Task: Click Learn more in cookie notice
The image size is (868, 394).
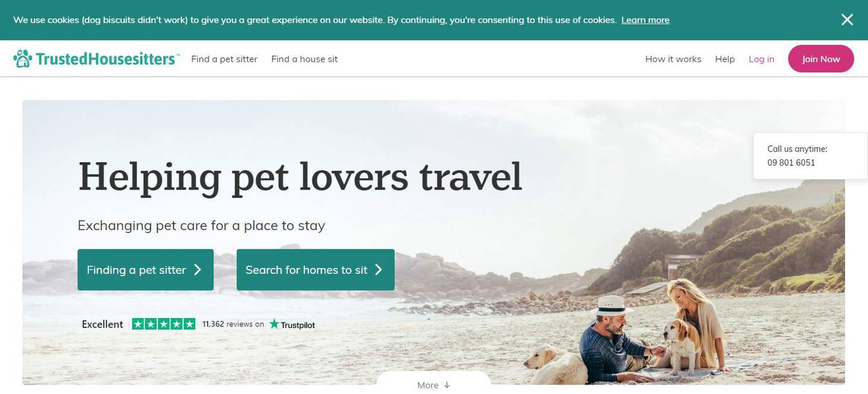Action: click(x=645, y=20)
